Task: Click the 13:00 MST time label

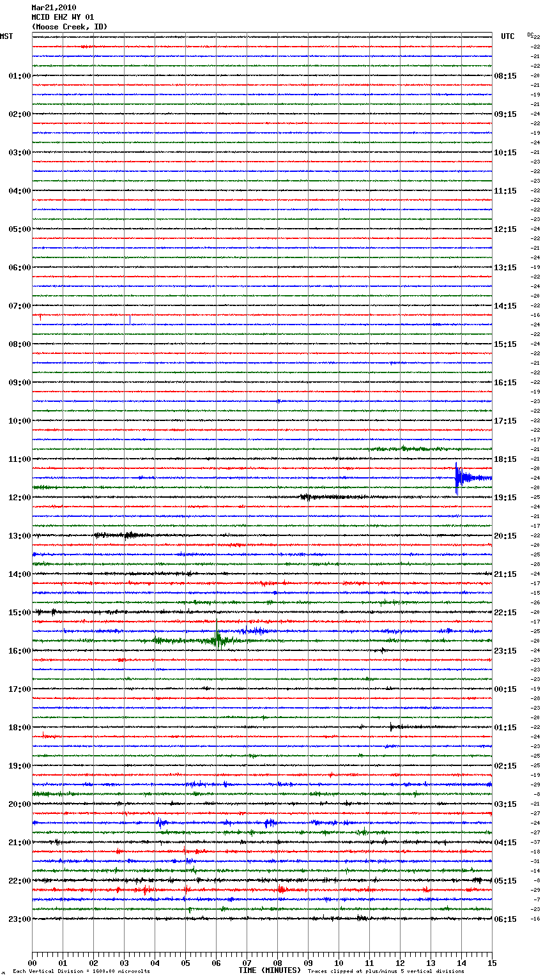Action: [19, 536]
